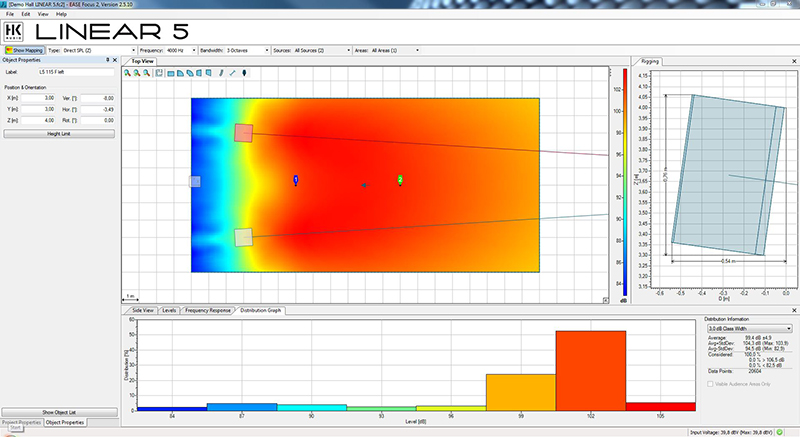Screen dimensions: 800x437
Task: Close the bottom Distribution Graph panel
Action: pos(794,310)
